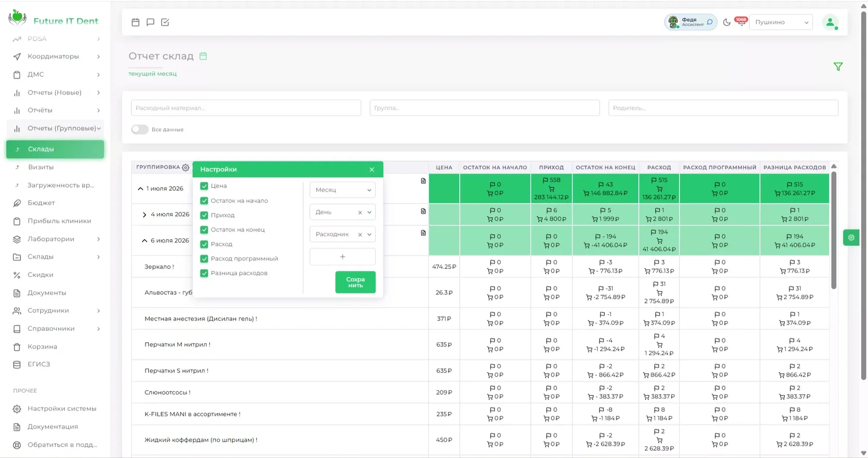Open the calendar icon in top toolbar
The height and width of the screenshot is (458, 868).
point(135,22)
